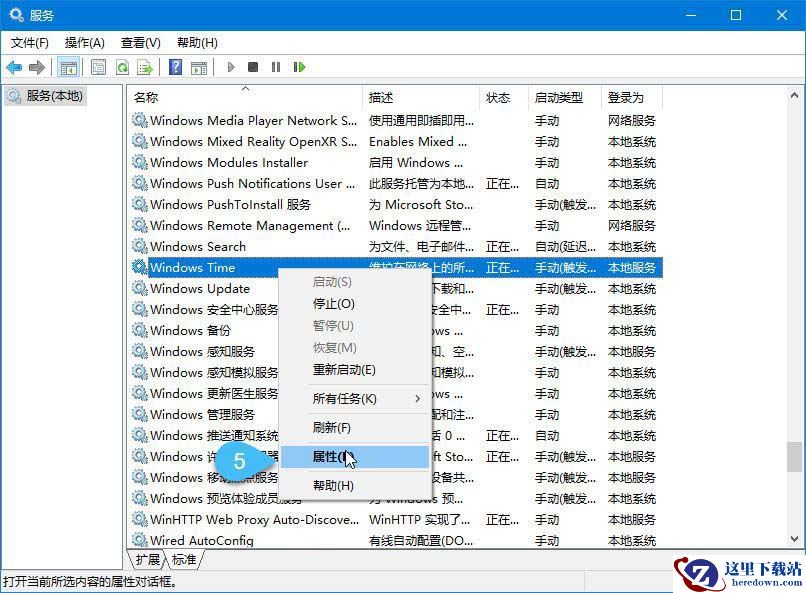The image size is (806, 593).
Task: Open the 帮助(H) menu in menu bar
Action: [x=197, y=43]
